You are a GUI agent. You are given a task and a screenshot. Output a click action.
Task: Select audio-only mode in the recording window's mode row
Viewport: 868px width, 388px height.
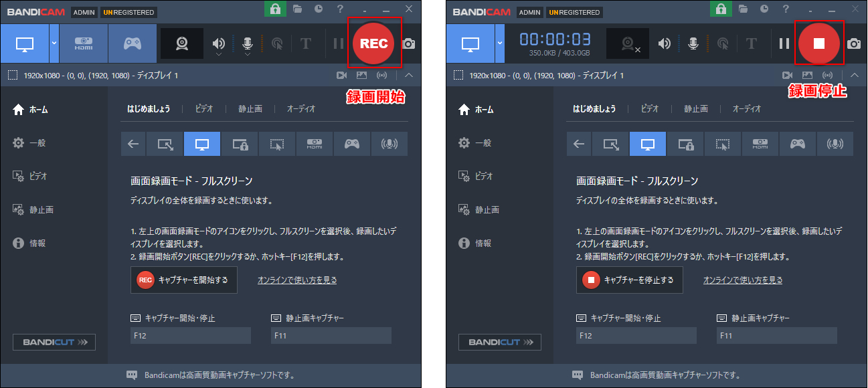pos(835,143)
